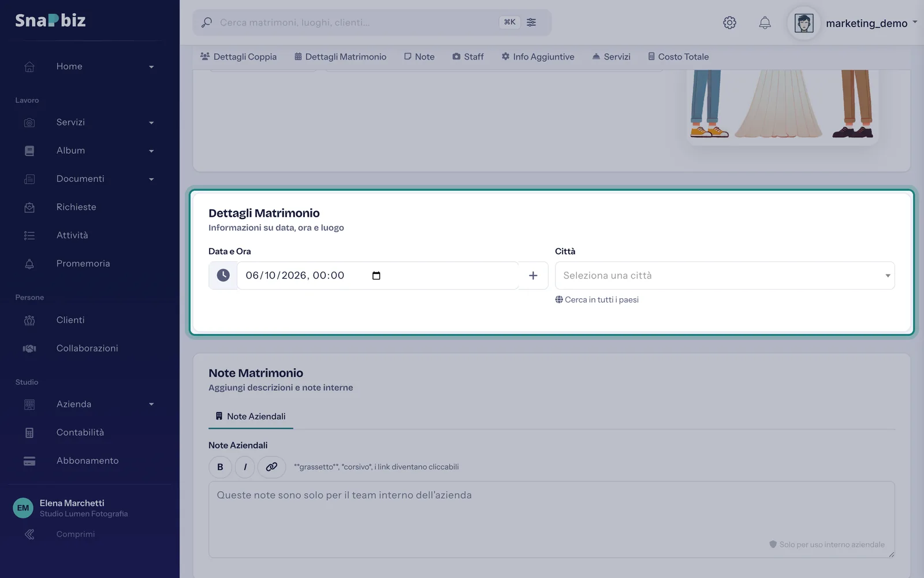Open the notifications bell
This screenshot has width=924, height=578.
765,23
